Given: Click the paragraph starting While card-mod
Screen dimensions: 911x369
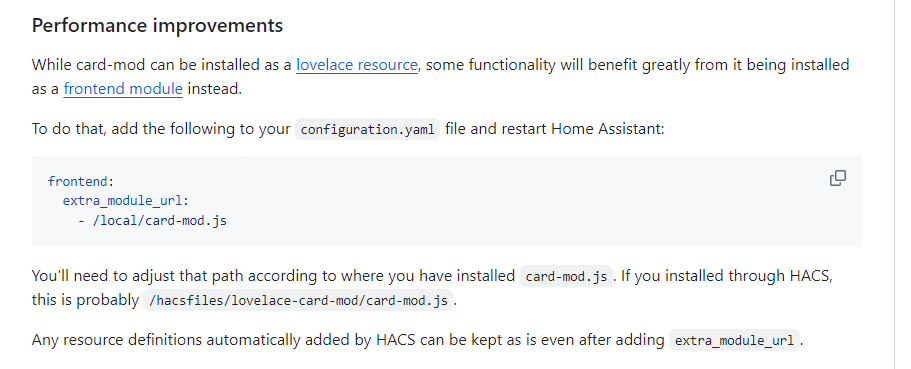Looking at the screenshot, I should [440, 77].
